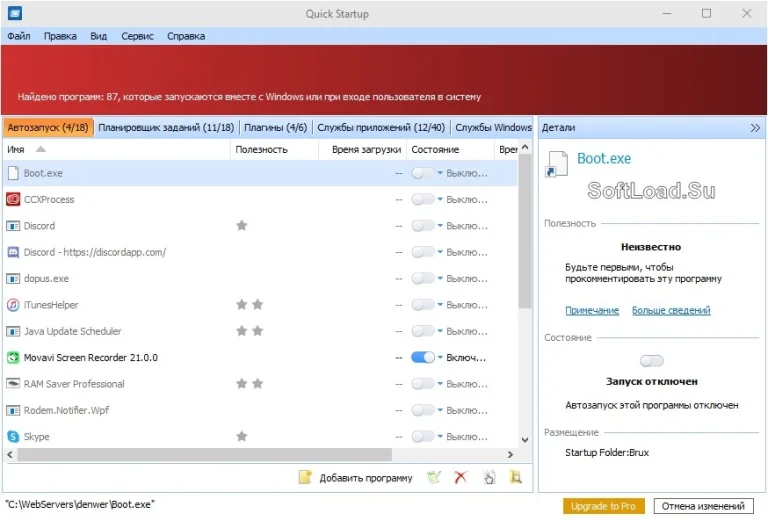Image resolution: width=768 pixels, height=521 pixels.
Task: Click the horizontal scrollbar thumb below list
Action: coord(205,454)
